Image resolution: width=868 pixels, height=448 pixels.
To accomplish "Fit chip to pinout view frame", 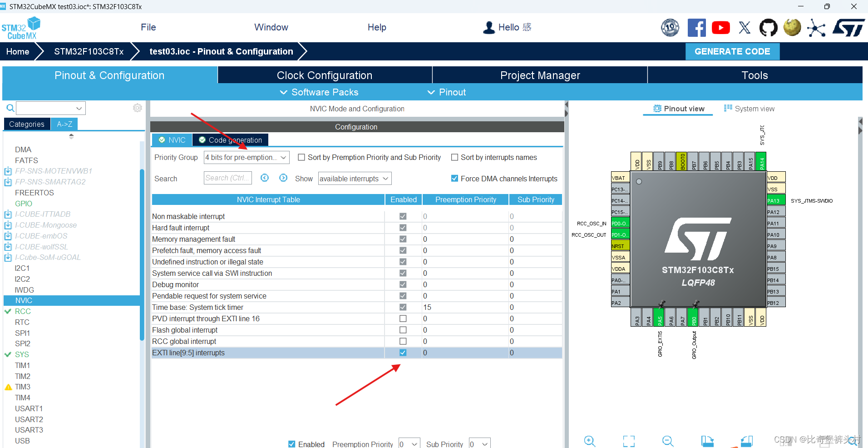I will point(629,441).
